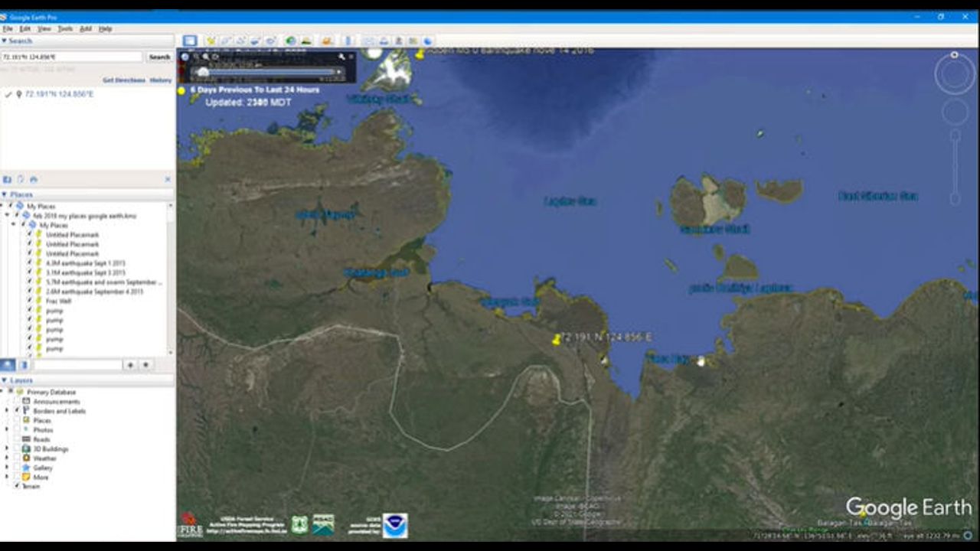Toggle the Show Sunlight toolbar icon

pyautogui.click(x=306, y=41)
